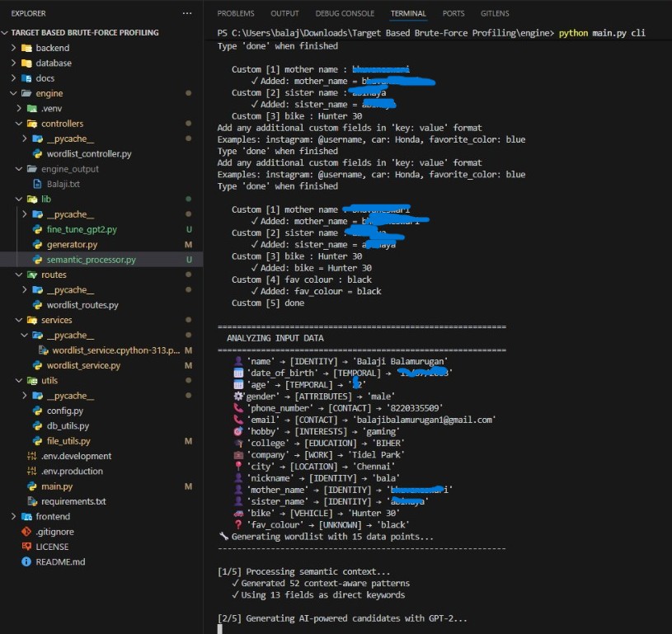Click the 'ANALYZING INPUT DATA' heading in terminal
Screen dimensions: 672x634
click(275, 338)
